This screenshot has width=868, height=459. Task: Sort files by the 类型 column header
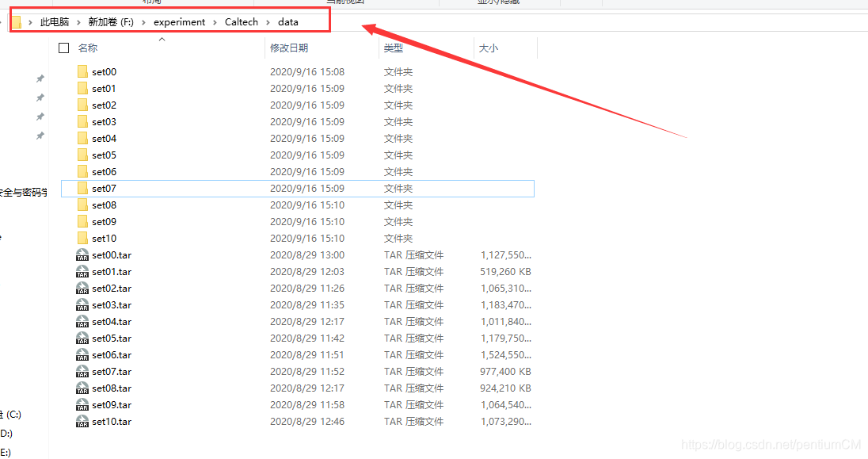click(x=394, y=48)
